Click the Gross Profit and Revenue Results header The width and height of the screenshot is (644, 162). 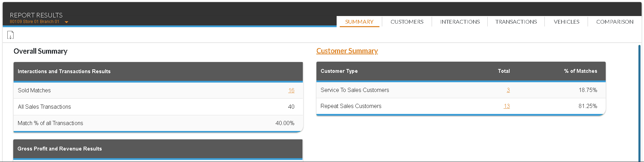[60, 149]
